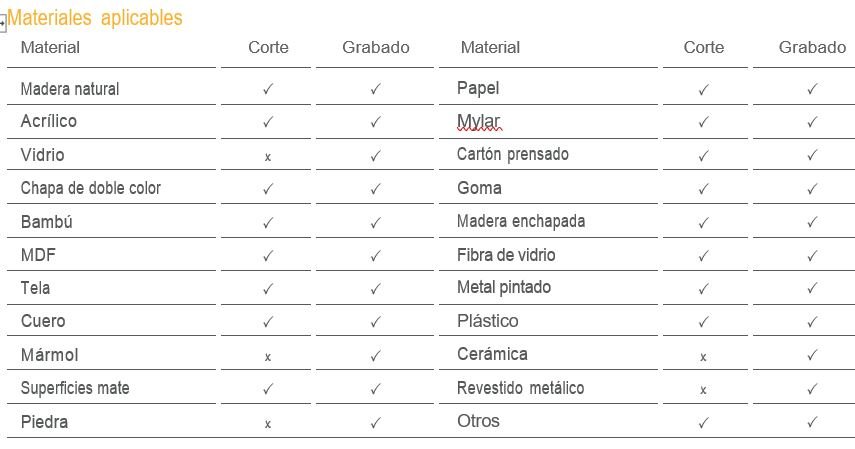Image resolution: width=855 pixels, height=449 pixels.
Task: Click the Materiales aplicables heading
Action: (96, 18)
